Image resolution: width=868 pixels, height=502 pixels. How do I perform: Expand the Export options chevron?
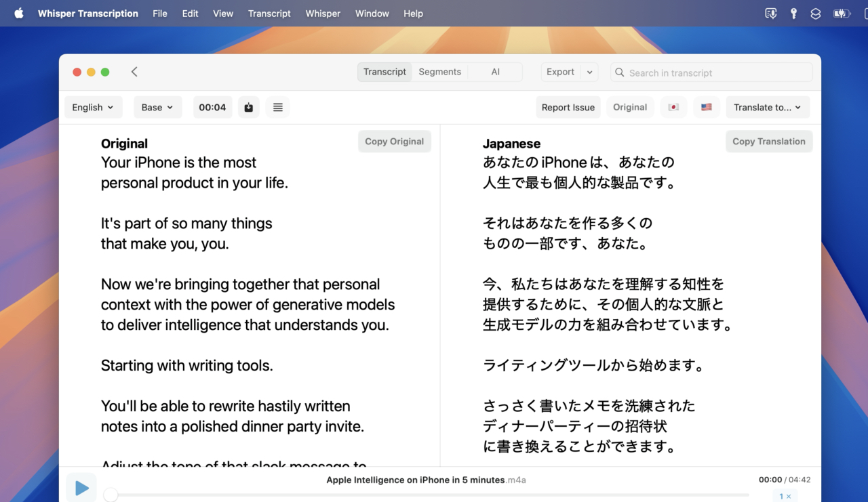(x=589, y=72)
